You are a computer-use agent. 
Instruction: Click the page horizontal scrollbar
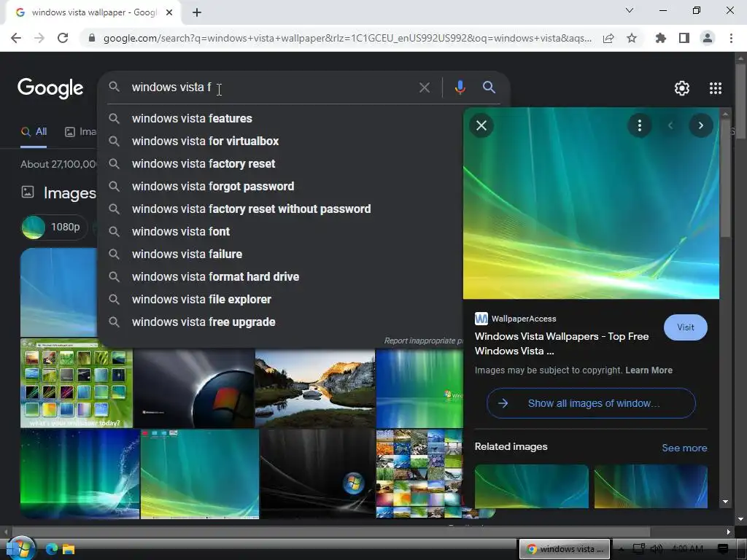[x=331, y=532]
